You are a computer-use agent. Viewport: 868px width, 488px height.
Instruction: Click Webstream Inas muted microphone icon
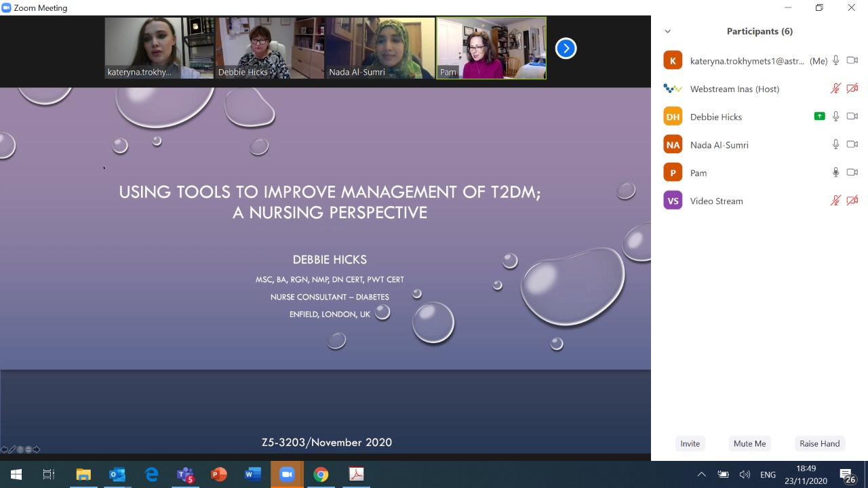click(x=835, y=89)
